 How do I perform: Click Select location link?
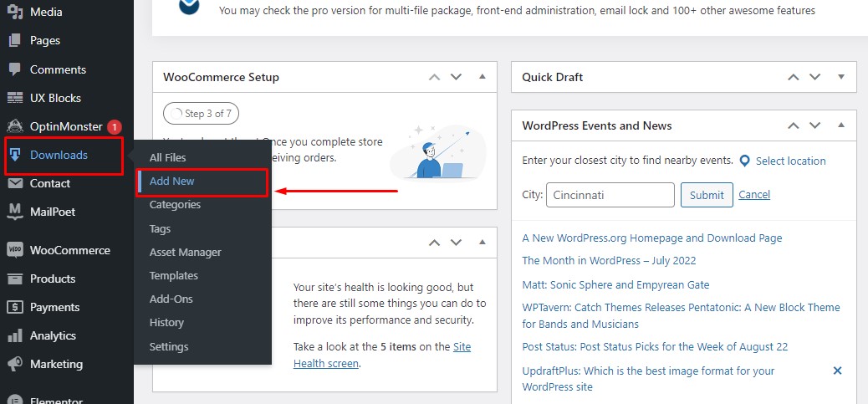click(x=790, y=161)
